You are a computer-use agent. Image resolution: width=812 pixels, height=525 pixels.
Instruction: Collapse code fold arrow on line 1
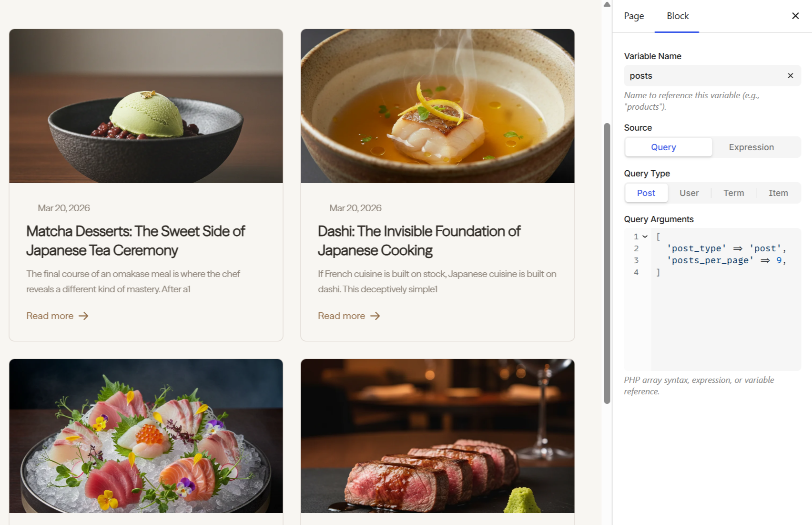(x=645, y=237)
